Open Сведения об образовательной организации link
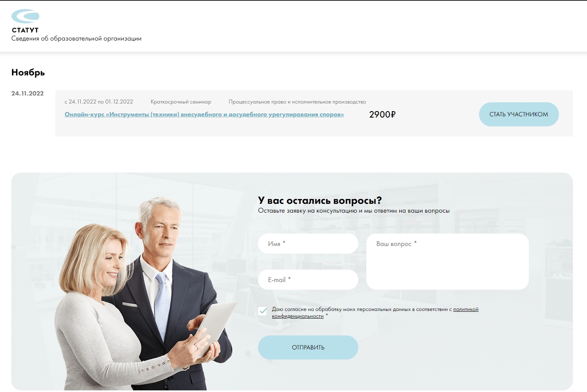The image size is (587, 392). point(76,39)
